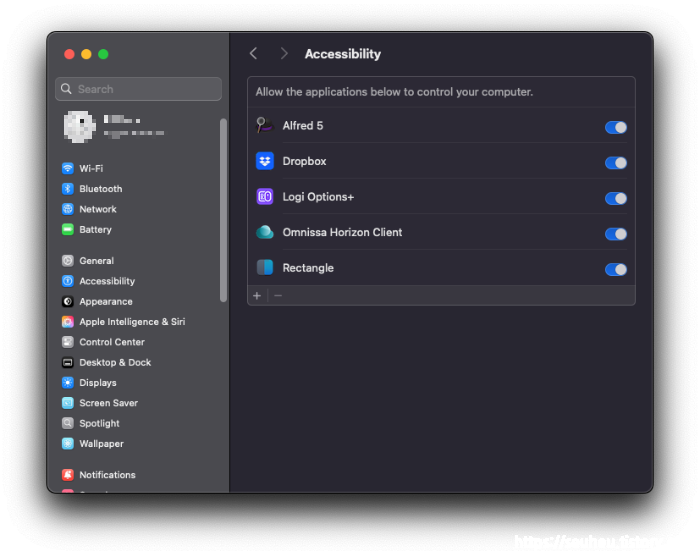Click the red Notifications bell icon

tap(67, 475)
